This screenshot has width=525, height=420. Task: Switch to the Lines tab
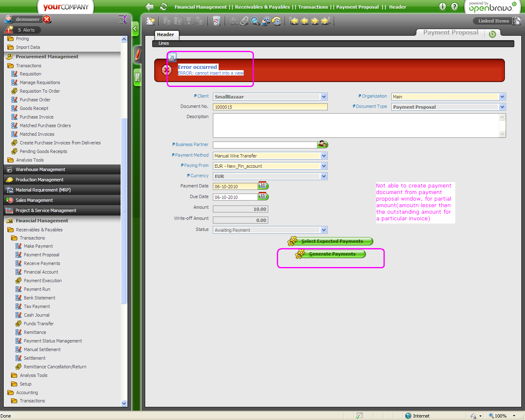(x=164, y=43)
